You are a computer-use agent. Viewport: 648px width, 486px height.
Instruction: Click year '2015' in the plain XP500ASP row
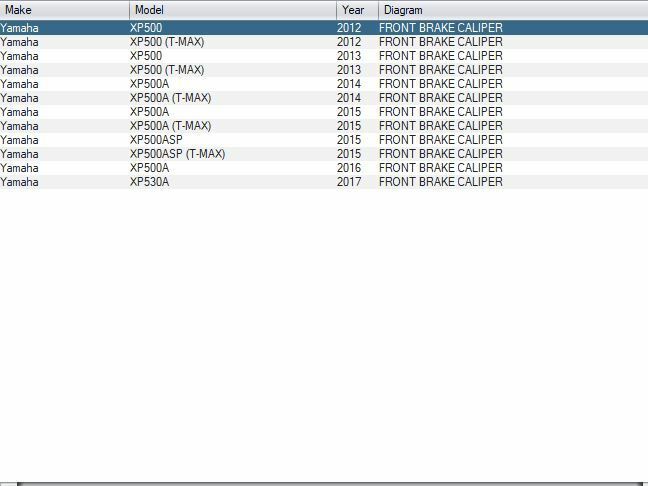349,140
